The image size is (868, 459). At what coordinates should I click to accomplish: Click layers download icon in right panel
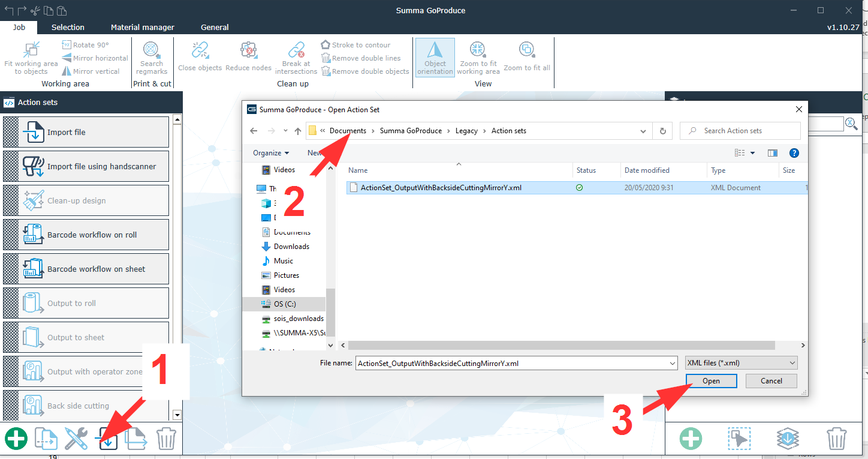tap(788, 439)
